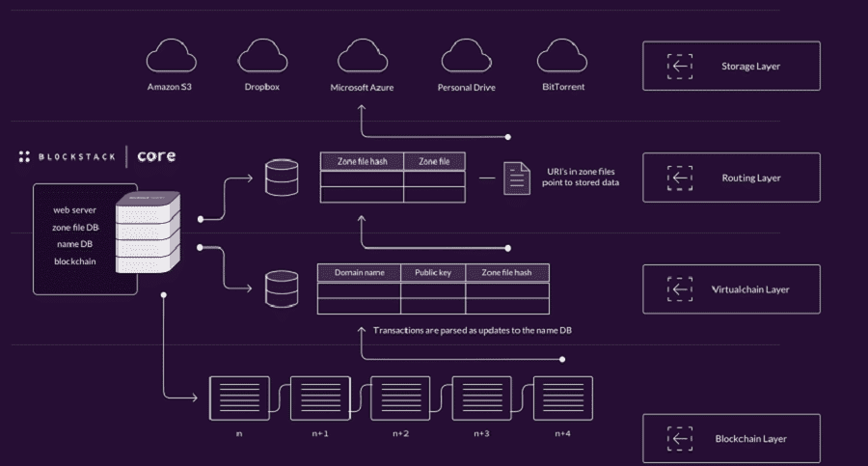Click the 'BLOCKSTACK' wordmark
Viewport: 868px width, 466px height.
(x=77, y=157)
